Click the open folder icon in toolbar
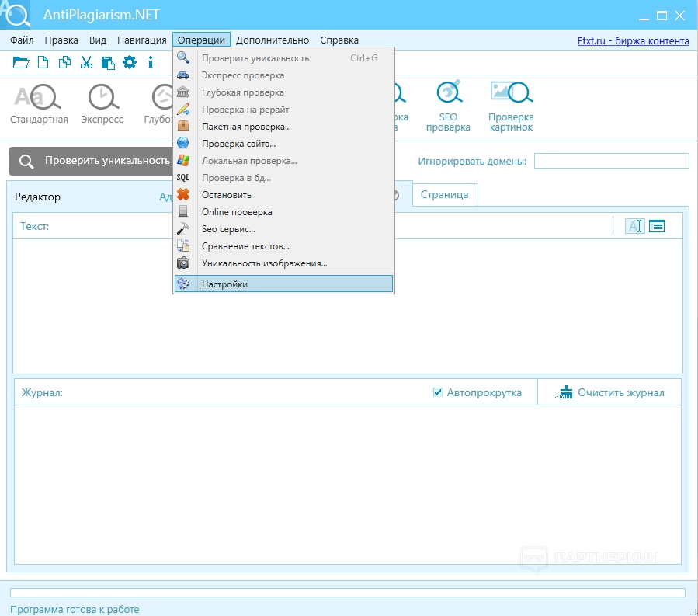 [21, 62]
